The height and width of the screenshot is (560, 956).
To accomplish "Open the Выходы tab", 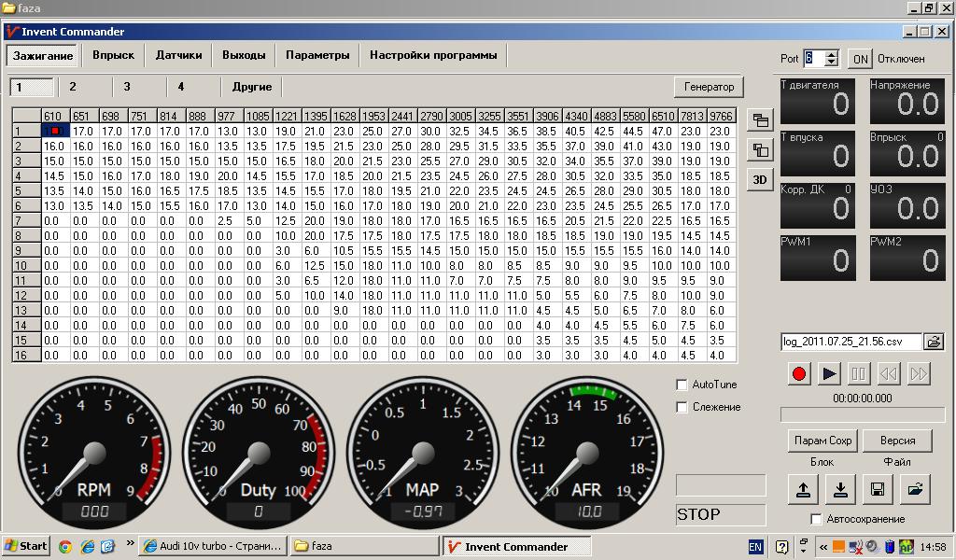I will [x=244, y=55].
